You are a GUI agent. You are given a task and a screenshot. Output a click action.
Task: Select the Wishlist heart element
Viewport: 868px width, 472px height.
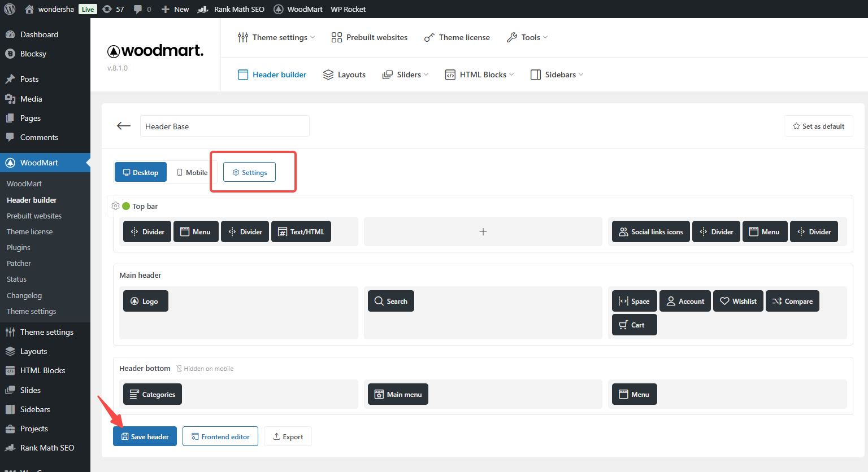click(x=738, y=301)
